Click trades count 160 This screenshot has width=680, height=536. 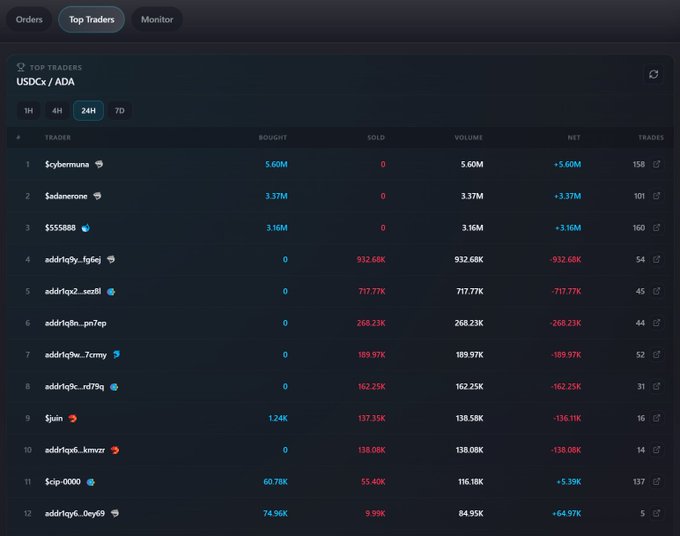[639, 228]
